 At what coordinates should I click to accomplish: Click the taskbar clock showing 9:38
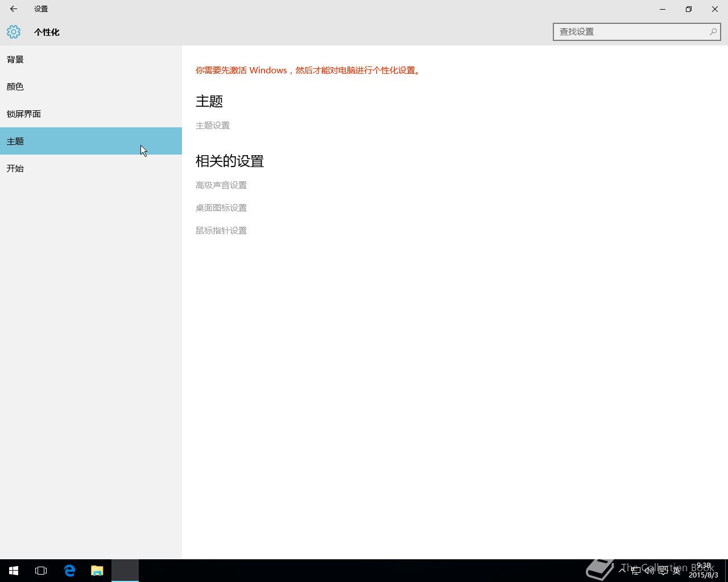[x=704, y=571]
